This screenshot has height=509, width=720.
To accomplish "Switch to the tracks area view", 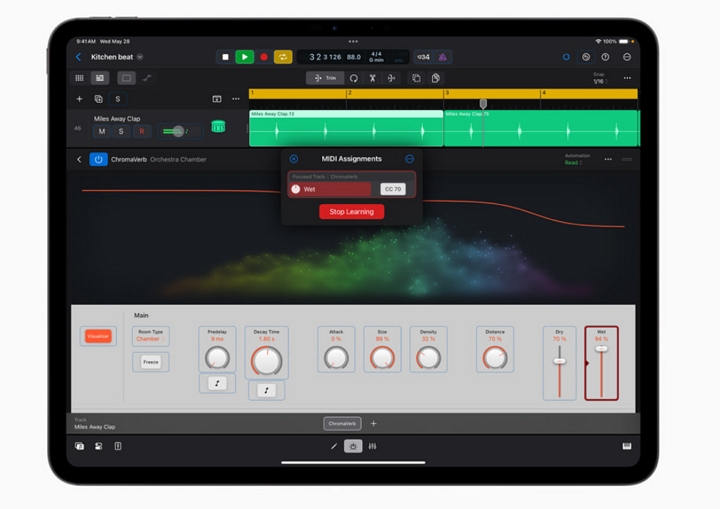I will click(x=100, y=78).
